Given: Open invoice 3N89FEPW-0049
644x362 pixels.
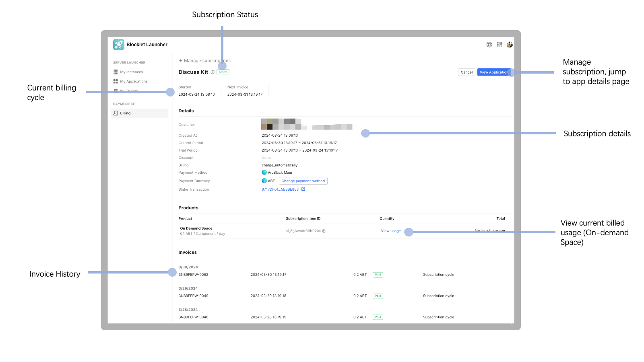Looking at the screenshot, I should coord(194,296).
